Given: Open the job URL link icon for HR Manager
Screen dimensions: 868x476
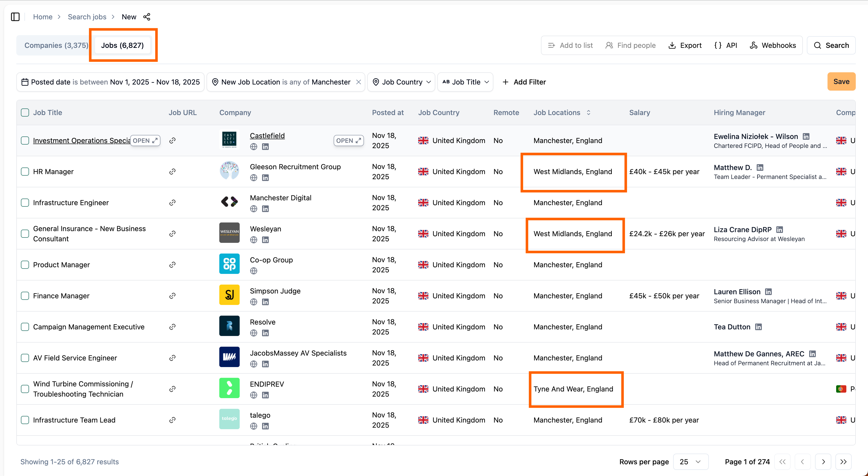Looking at the screenshot, I should 172,172.
